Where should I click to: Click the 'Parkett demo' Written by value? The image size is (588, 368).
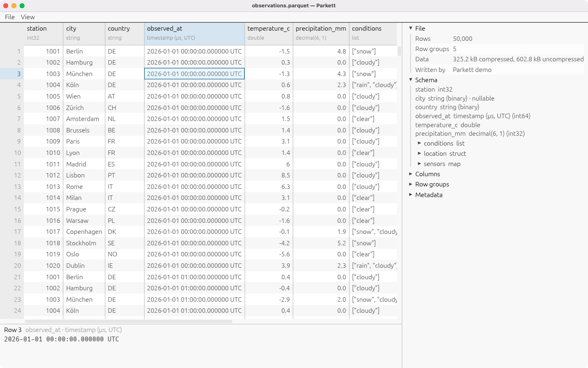[x=472, y=70]
